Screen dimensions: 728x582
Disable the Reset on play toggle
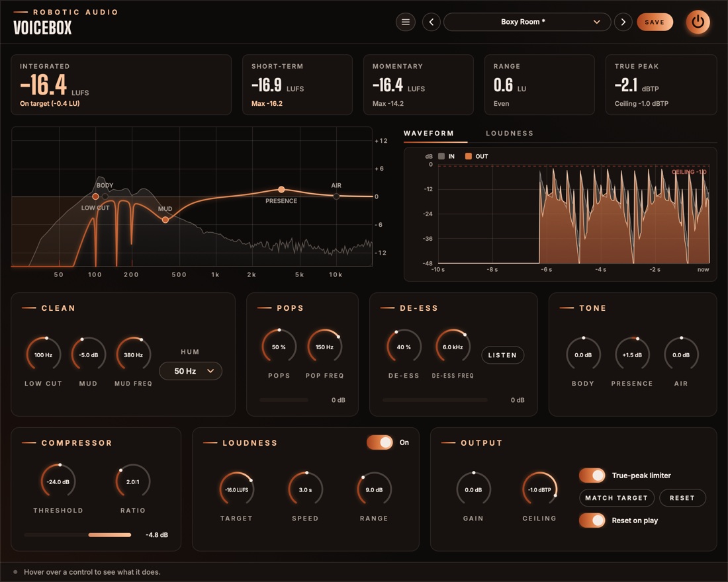click(592, 520)
